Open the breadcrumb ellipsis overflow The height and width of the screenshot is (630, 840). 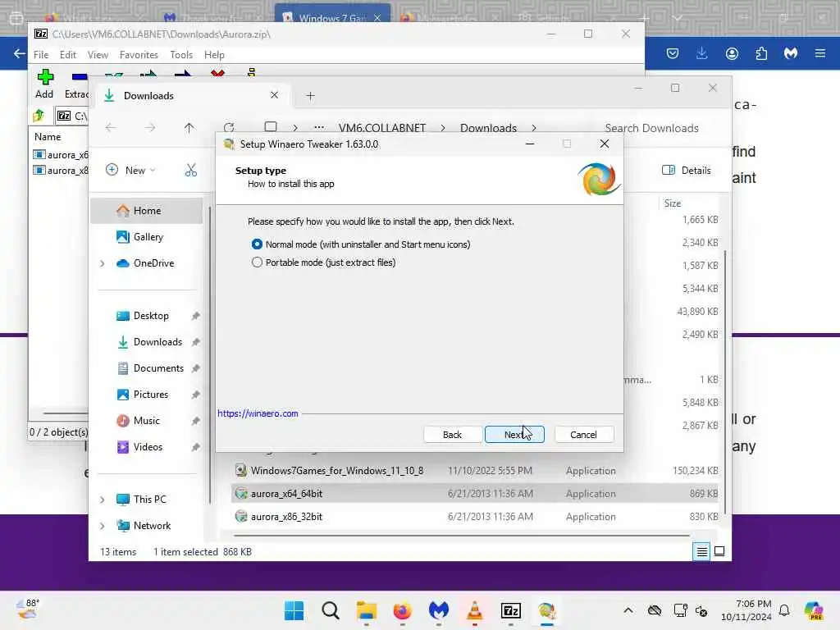[319, 128]
